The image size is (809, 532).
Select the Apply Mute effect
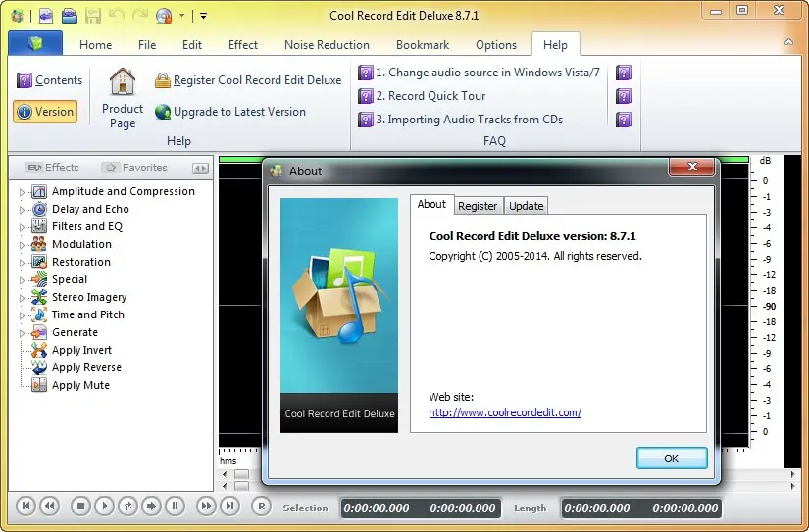tap(71, 385)
